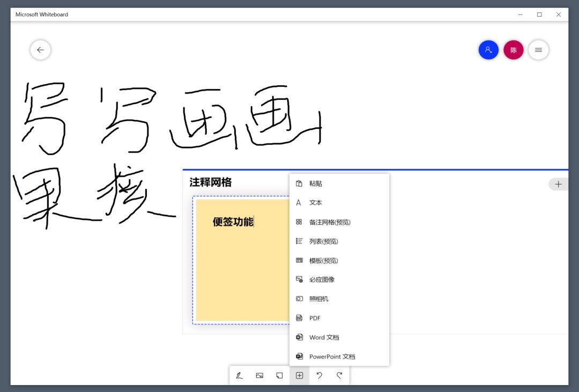
Task: Undo the last drawing action
Action: pyautogui.click(x=319, y=375)
